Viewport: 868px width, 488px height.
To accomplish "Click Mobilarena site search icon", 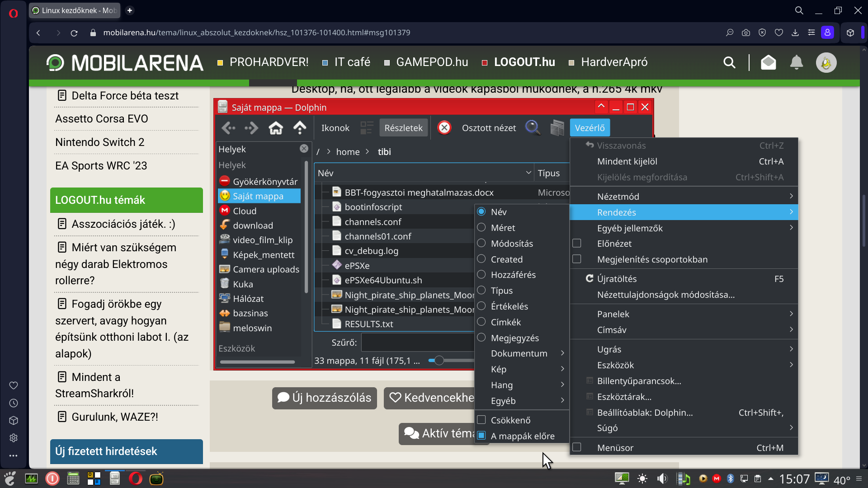I will pos(729,62).
